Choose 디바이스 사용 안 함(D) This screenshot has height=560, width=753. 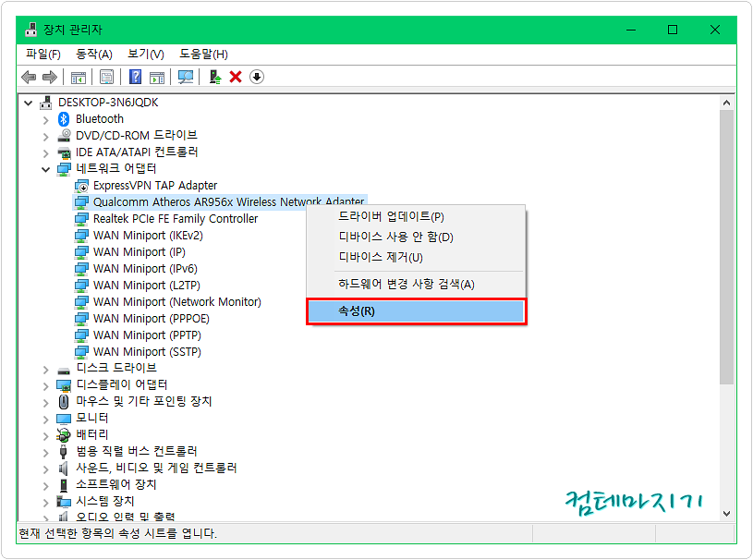(416, 237)
